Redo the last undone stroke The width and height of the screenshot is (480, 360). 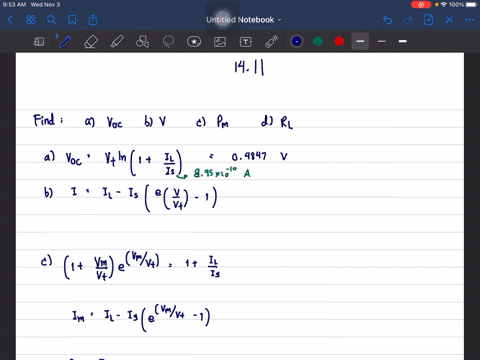click(408, 20)
